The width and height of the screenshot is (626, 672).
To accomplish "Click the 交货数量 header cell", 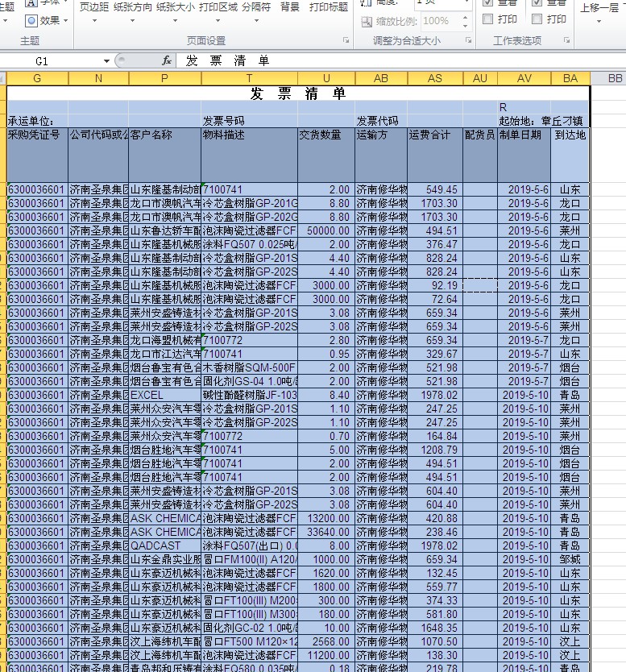I will 326,155.
